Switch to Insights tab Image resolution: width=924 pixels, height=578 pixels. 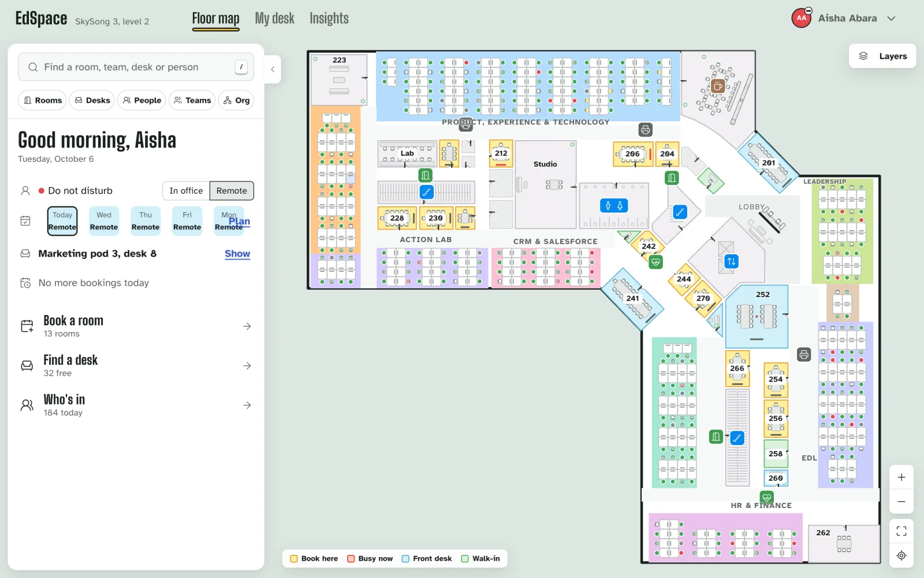[x=329, y=18]
